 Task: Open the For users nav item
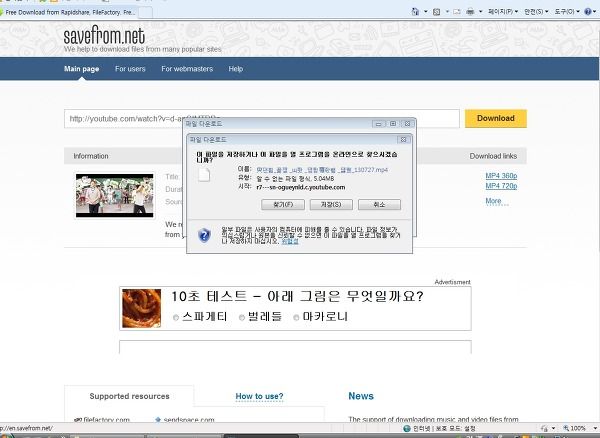pos(130,69)
